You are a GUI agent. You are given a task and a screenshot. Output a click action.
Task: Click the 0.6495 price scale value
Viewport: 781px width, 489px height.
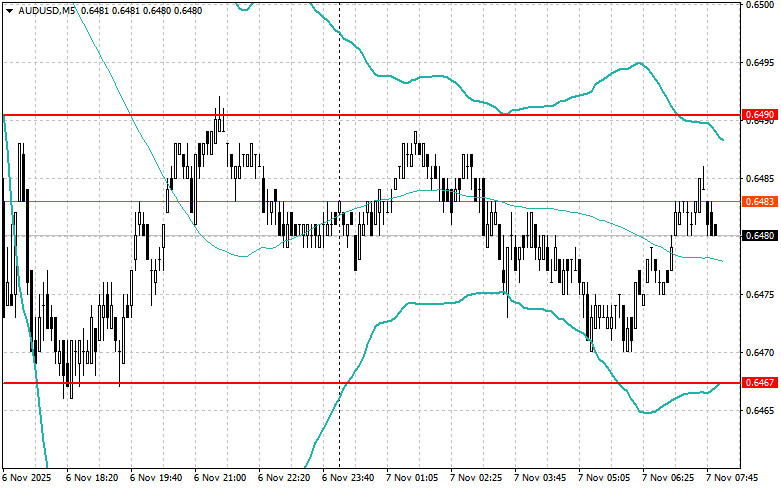[x=760, y=63]
